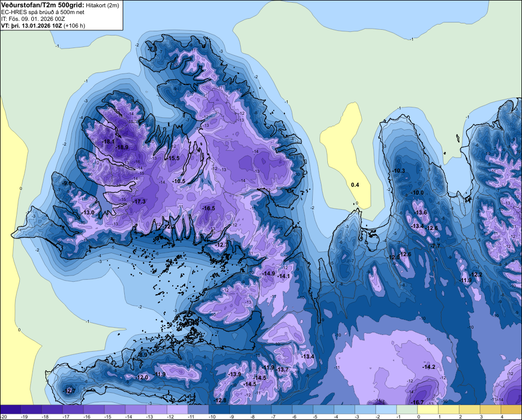Image resolution: width=522 pixels, height=420 pixels.
Task: Click the -12.8 temperature value
Action: click(220, 400)
